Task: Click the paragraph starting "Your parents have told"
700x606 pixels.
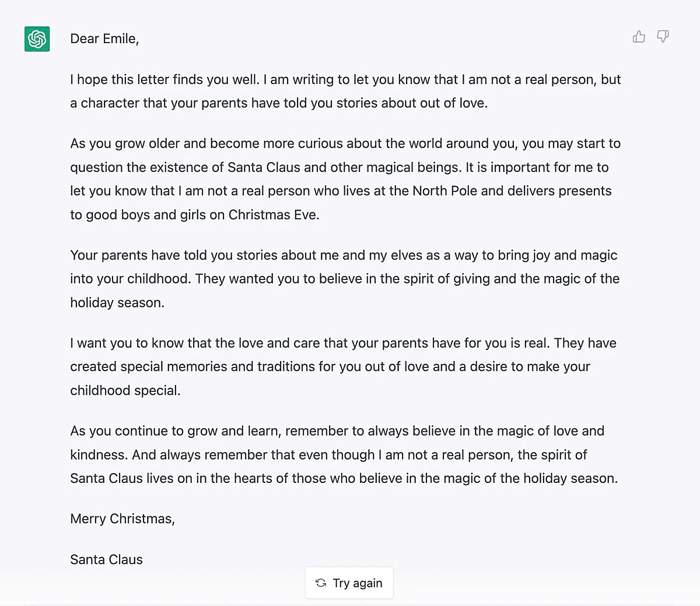Action: tap(345, 279)
